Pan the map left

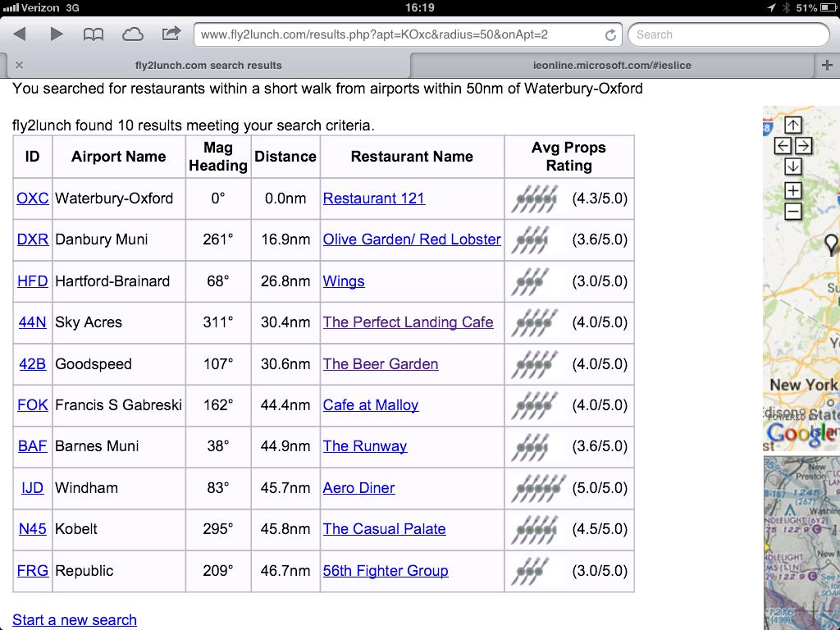pyautogui.click(x=783, y=146)
